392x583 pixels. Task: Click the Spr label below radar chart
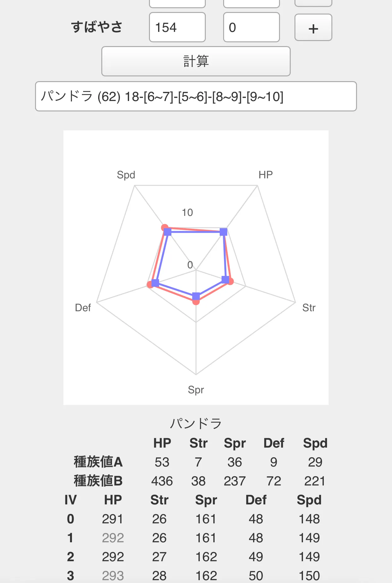coord(196,390)
